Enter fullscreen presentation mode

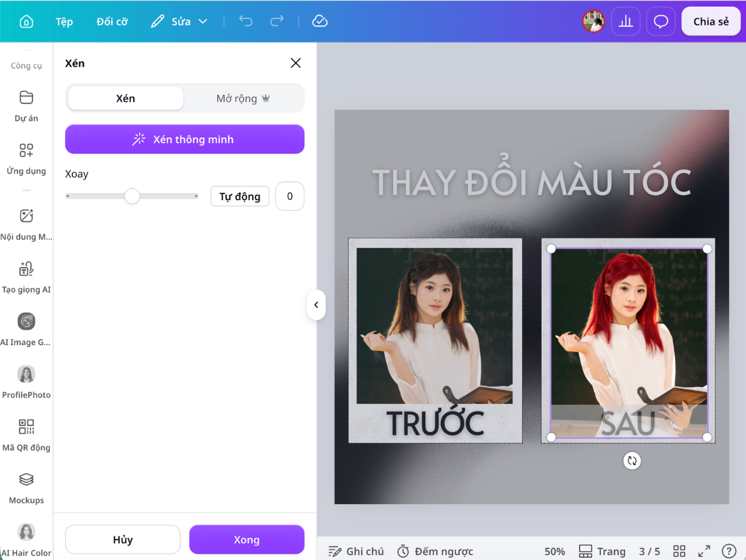point(704,551)
